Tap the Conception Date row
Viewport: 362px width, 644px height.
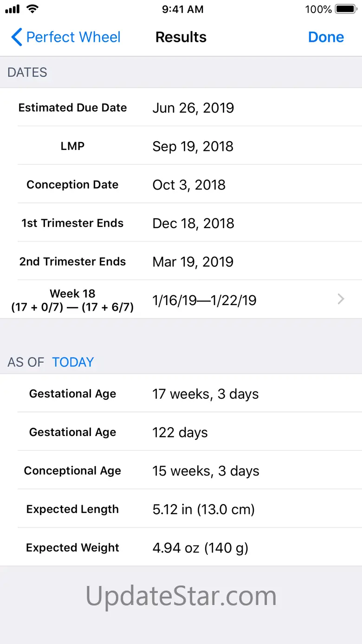(x=181, y=185)
